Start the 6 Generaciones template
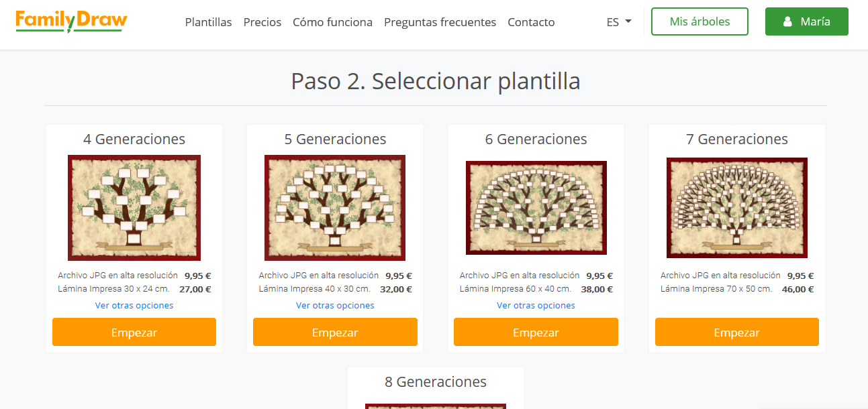 tap(536, 333)
